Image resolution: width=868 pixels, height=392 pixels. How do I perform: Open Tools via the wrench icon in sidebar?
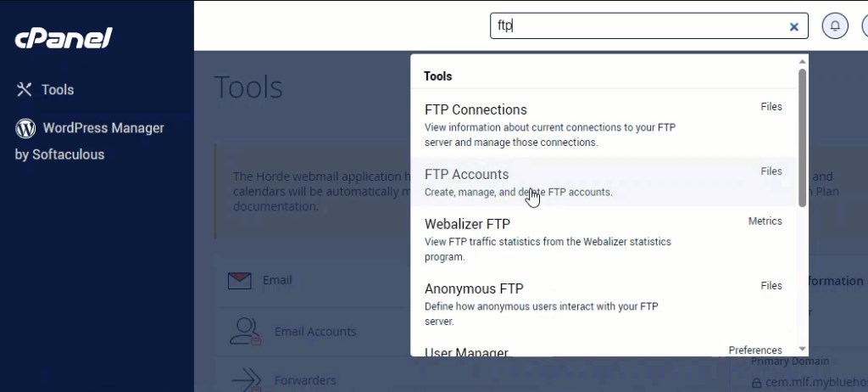(x=25, y=90)
